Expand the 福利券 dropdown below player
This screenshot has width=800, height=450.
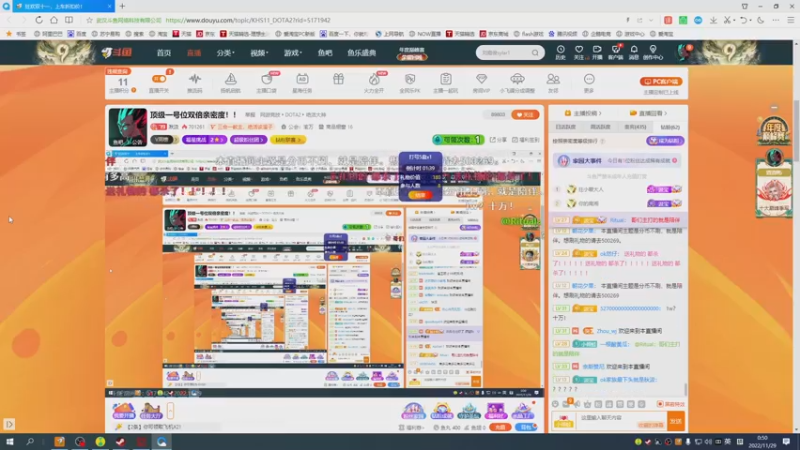pos(413,428)
